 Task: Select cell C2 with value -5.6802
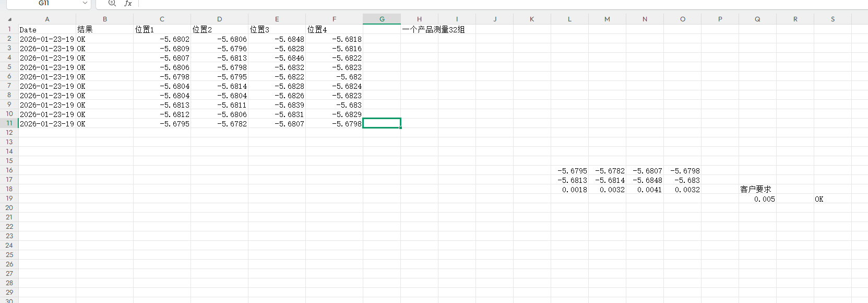[x=162, y=39]
